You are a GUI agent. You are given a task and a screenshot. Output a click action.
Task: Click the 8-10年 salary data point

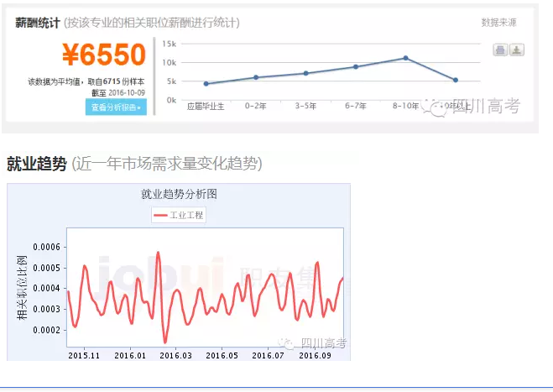click(x=405, y=58)
